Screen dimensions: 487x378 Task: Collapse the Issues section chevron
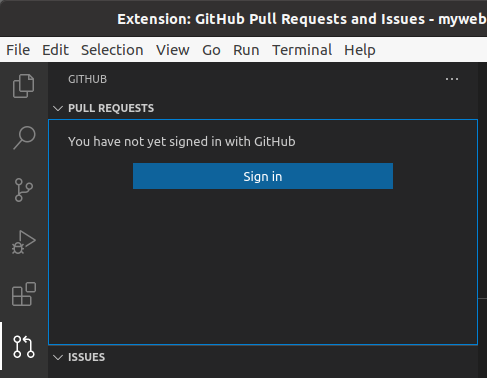click(x=58, y=357)
